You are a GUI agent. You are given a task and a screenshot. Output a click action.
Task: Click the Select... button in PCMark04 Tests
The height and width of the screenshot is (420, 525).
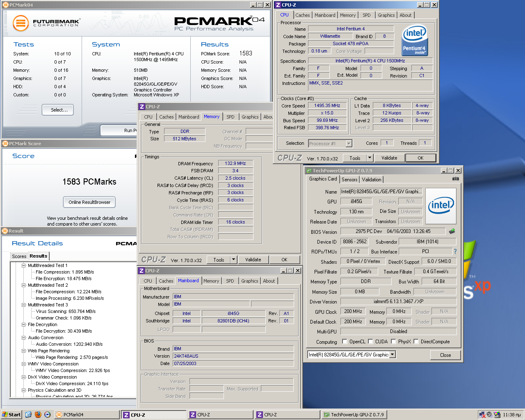58,110
